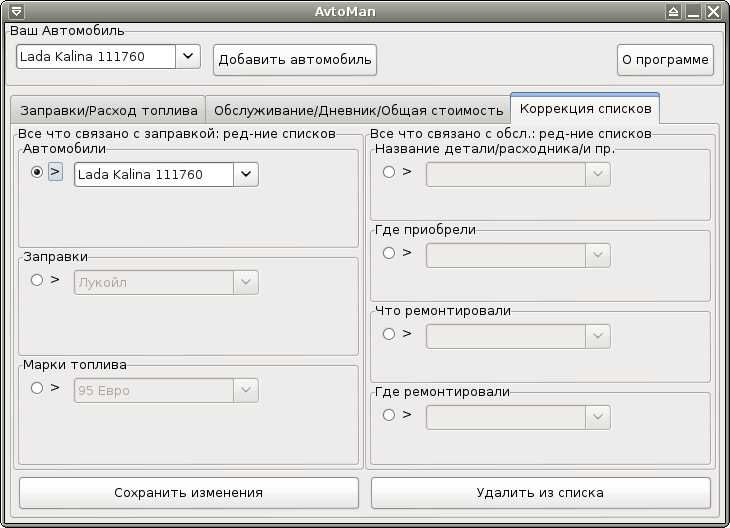This screenshot has width=730, height=528.
Task: Pick the Где ремонтировали radio button
Action: [389, 415]
